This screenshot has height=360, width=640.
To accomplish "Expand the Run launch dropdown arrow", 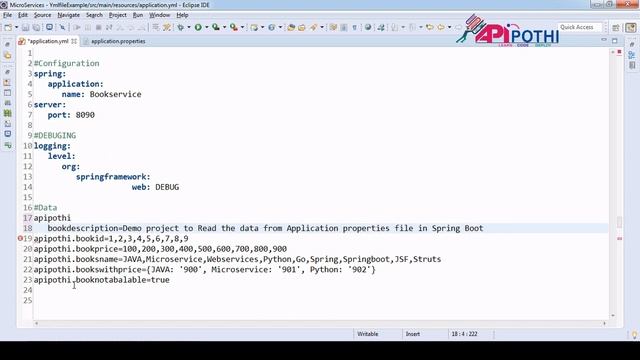I will (x=207, y=27).
